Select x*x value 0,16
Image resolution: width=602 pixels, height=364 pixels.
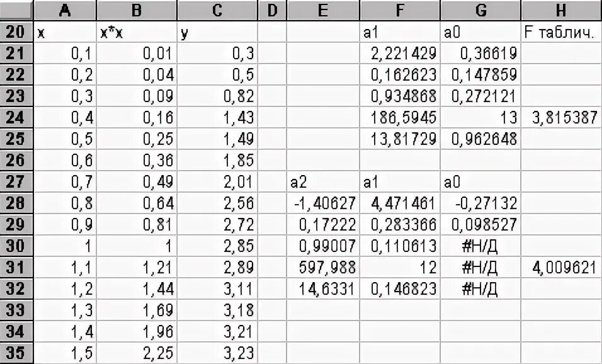(137, 118)
